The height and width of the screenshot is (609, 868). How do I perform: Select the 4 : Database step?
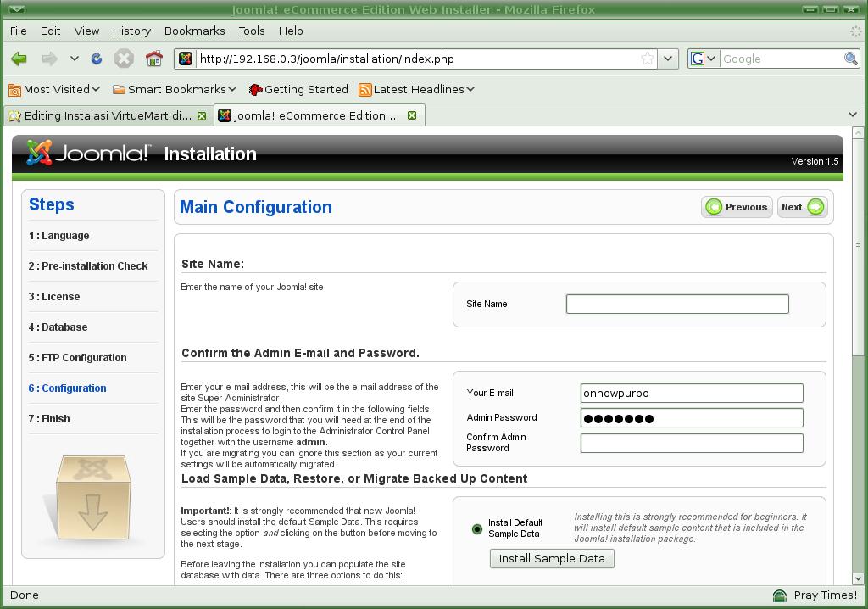[58, 327]
